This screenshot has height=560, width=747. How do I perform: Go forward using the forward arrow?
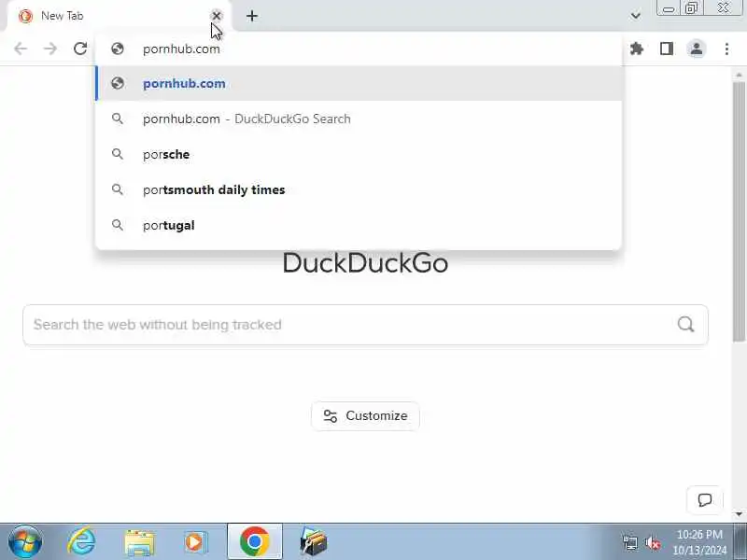(50, 49)
